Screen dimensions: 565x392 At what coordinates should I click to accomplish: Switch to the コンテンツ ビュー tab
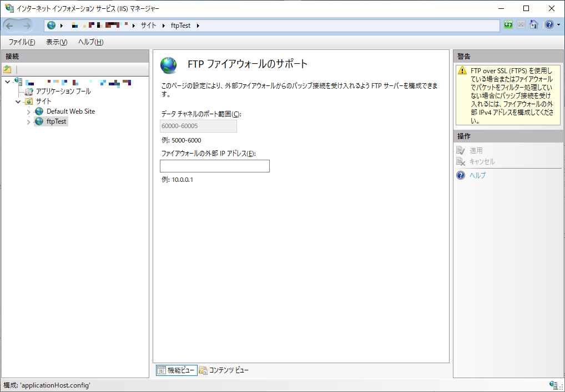click(x=228, y=370)
